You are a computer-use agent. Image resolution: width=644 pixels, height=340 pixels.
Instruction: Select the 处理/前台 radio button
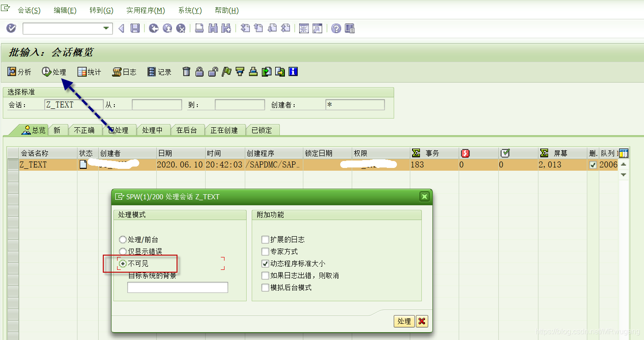123,240
